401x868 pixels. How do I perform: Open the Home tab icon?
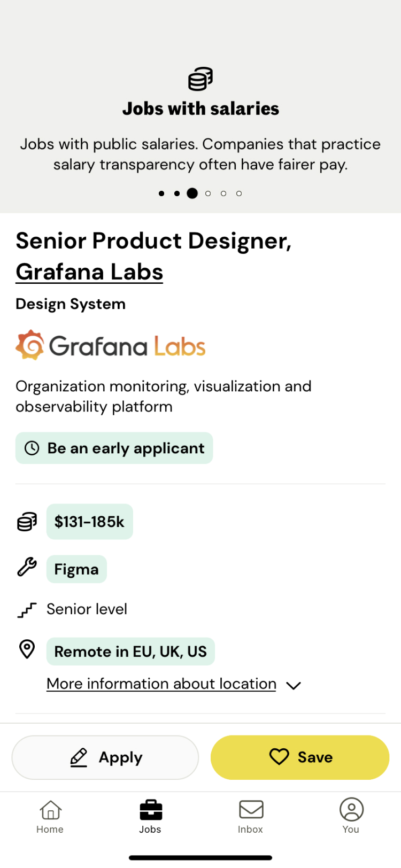[x=50, y=810]
